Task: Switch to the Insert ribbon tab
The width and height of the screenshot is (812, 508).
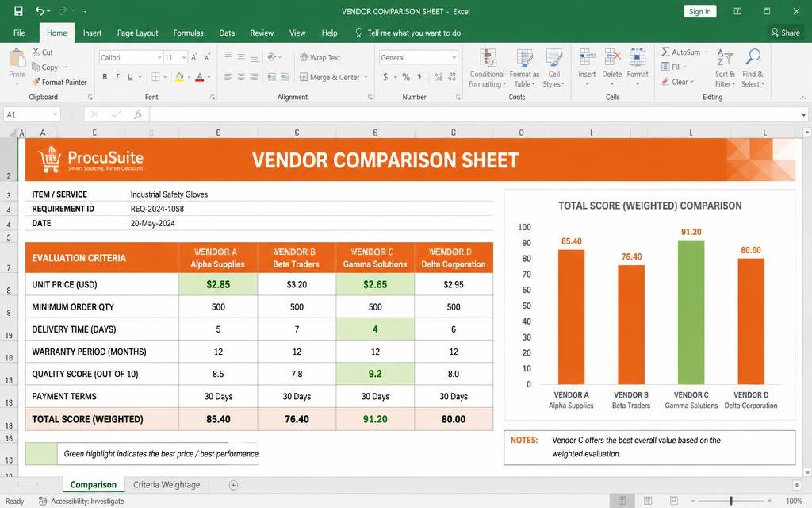Action: 92,33
